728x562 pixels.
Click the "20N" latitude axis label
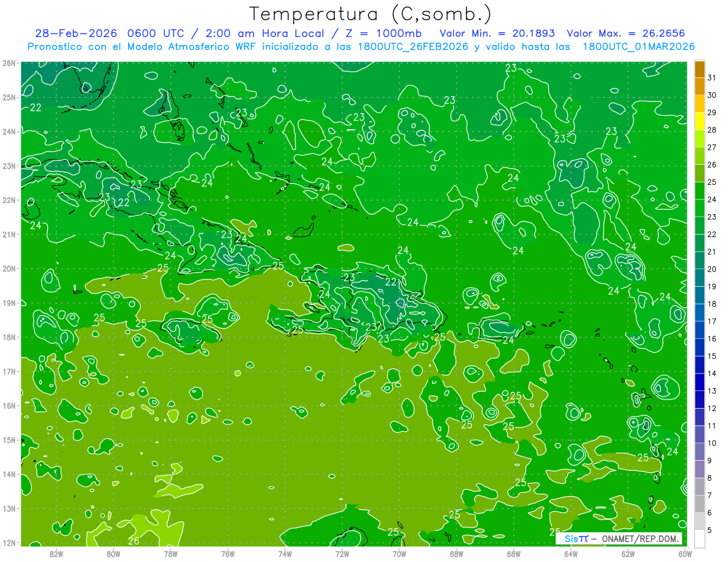coord(9,269)
